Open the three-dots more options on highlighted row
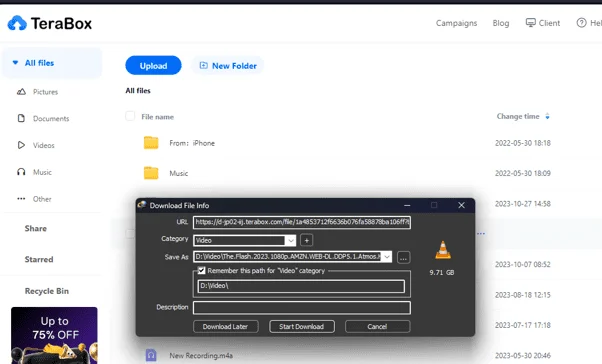The height and width of the screenshot is (364, 602). [x=481, y=233]
